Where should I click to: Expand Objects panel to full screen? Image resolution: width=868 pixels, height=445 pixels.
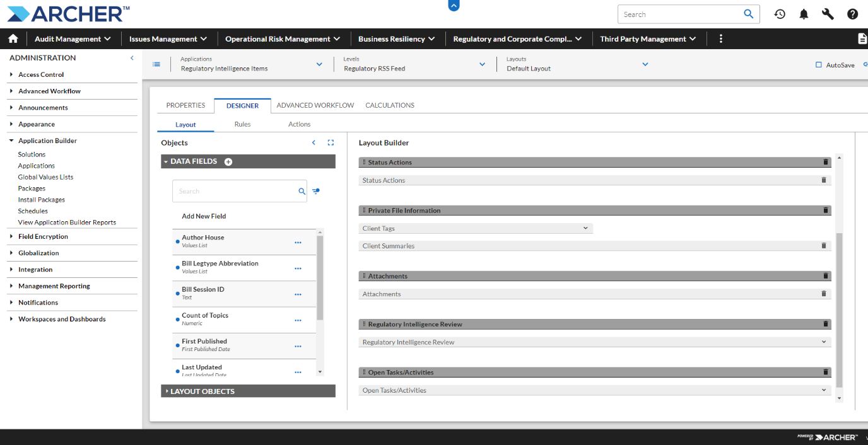(x=331, y=142)
